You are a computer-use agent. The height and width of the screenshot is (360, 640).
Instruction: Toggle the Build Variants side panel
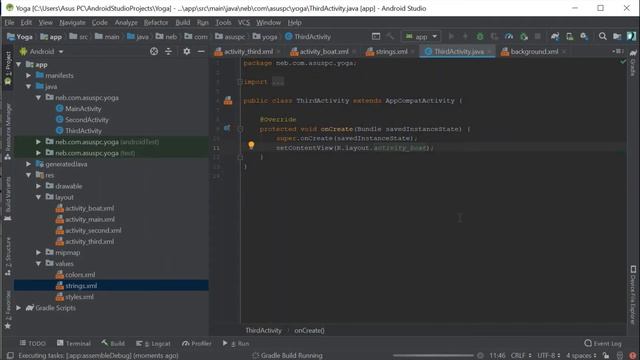[x=8, y=199]
